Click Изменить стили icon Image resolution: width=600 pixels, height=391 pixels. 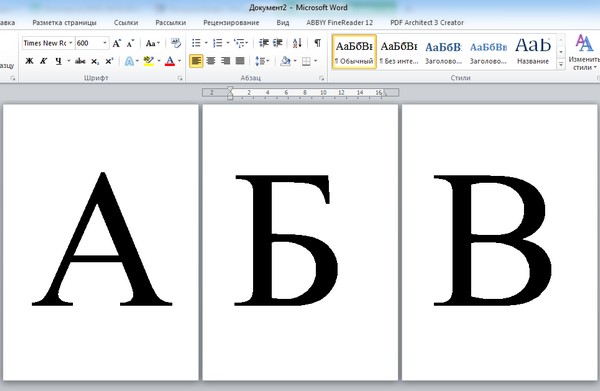(x=584, y=52)
